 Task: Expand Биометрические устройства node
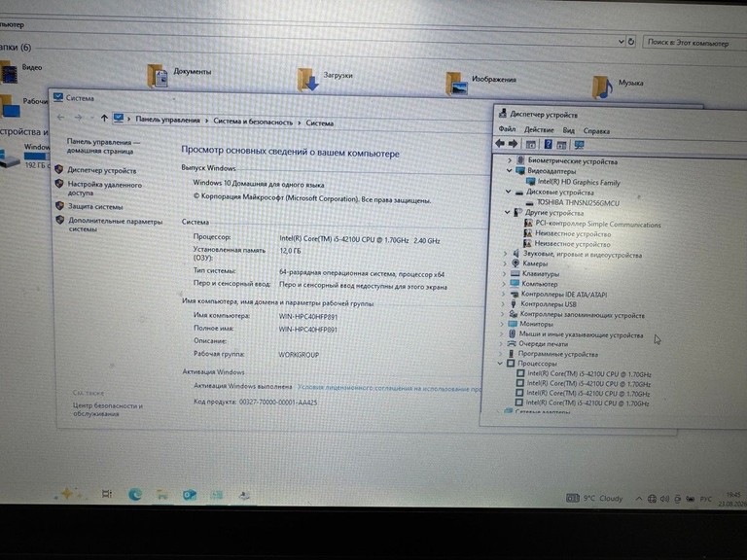tap(510, 160)
